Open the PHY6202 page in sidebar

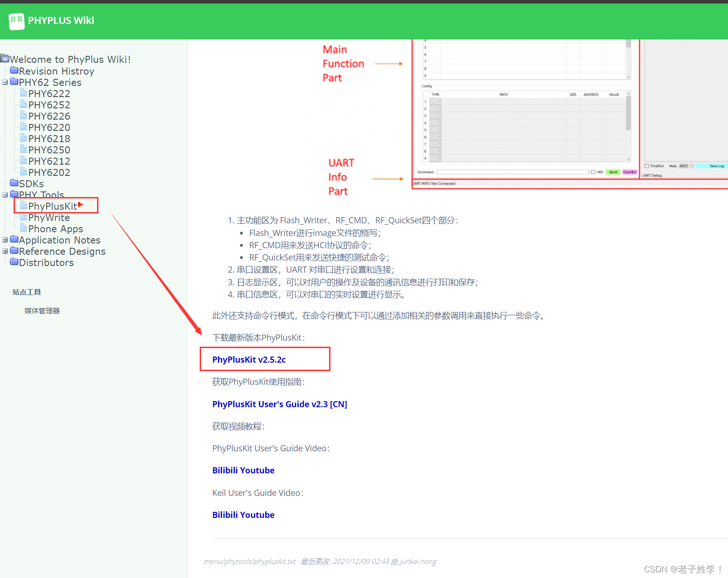point(49,173)
